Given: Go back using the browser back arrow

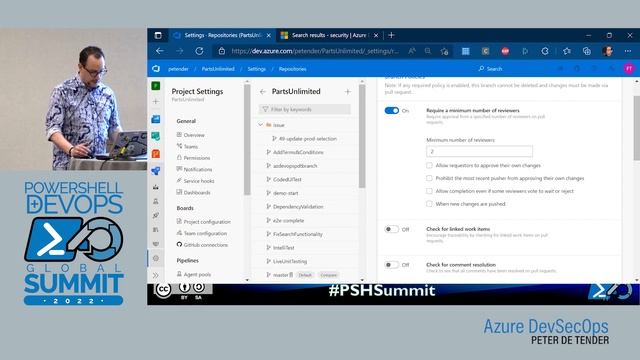Looking at the screenshot, I should [160, 51].
